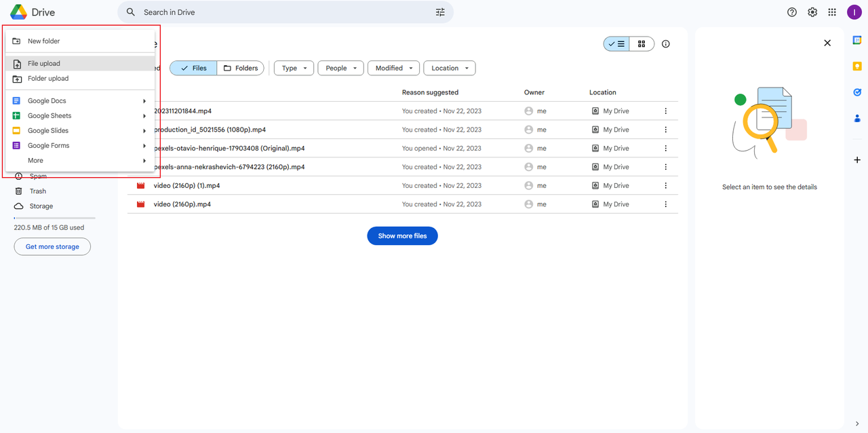Click the view details info icon

tap(666, 44)
